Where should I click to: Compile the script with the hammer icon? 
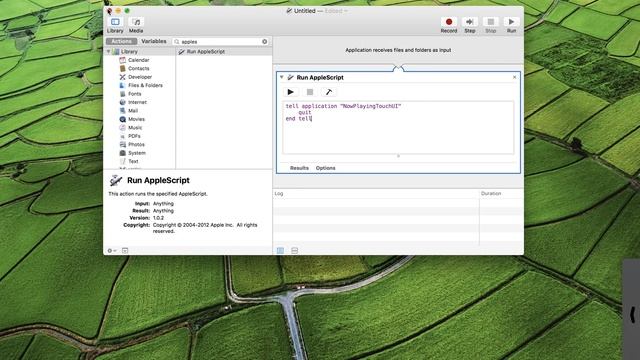pyautogui.click(x=329, y=92)
